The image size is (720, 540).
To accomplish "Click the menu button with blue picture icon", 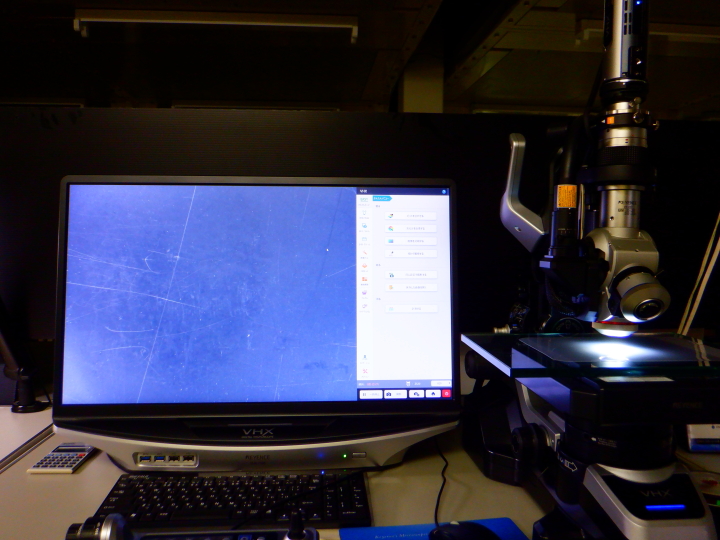I will pos(411,241).
